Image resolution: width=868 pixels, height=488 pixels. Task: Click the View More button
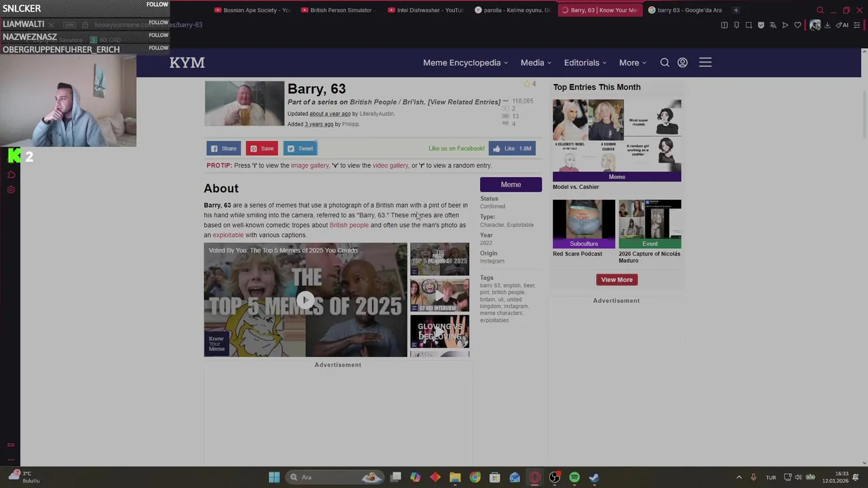616,279
